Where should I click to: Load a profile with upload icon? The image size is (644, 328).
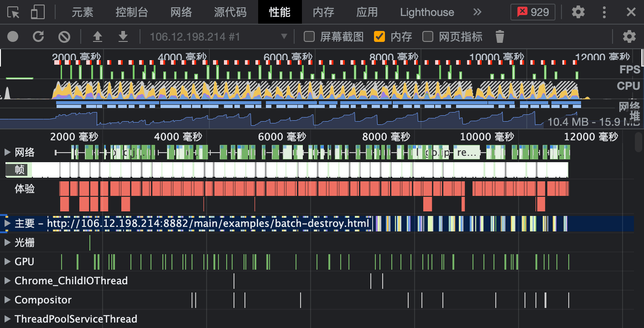coord(97,36)
